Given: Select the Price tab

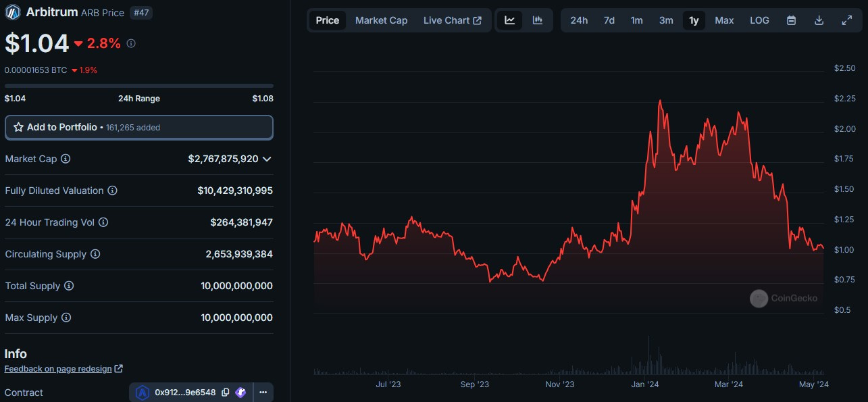Looking at the screenshot, I should 328,20.
